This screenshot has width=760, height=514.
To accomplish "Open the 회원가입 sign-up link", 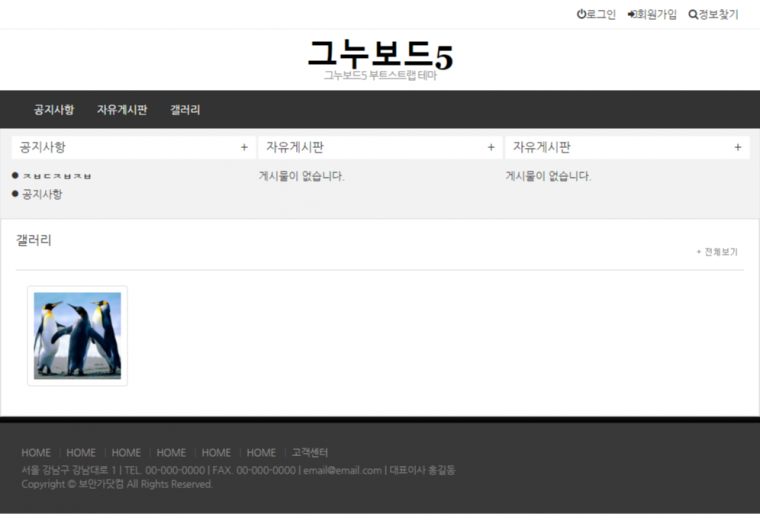I will coord(656,15).
